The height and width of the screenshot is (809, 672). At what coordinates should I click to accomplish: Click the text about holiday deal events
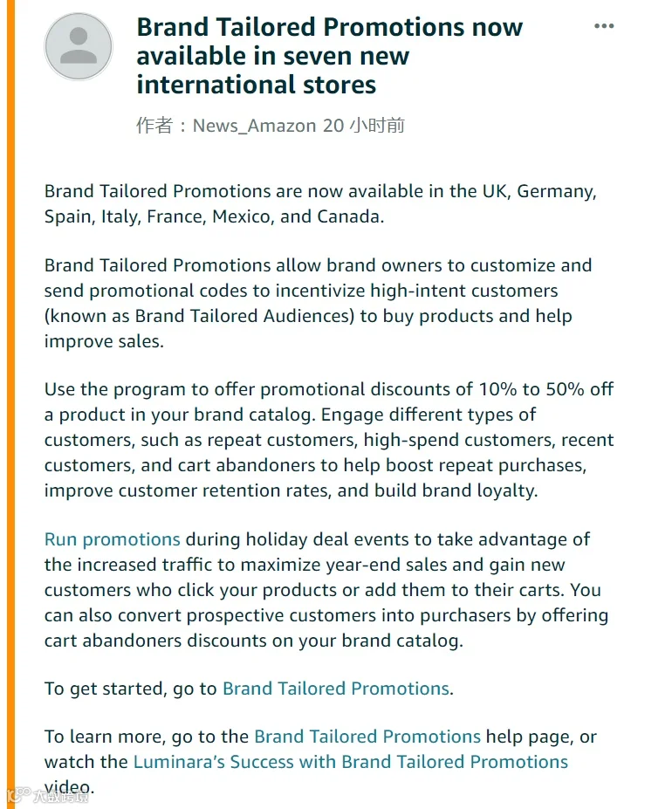[326, 590]
